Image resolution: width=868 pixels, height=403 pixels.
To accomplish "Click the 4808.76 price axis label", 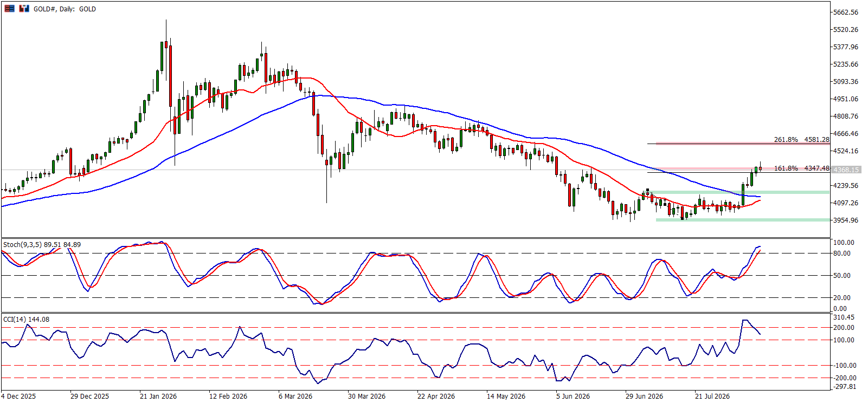I will pyautogui.click(x=846, y=116).
